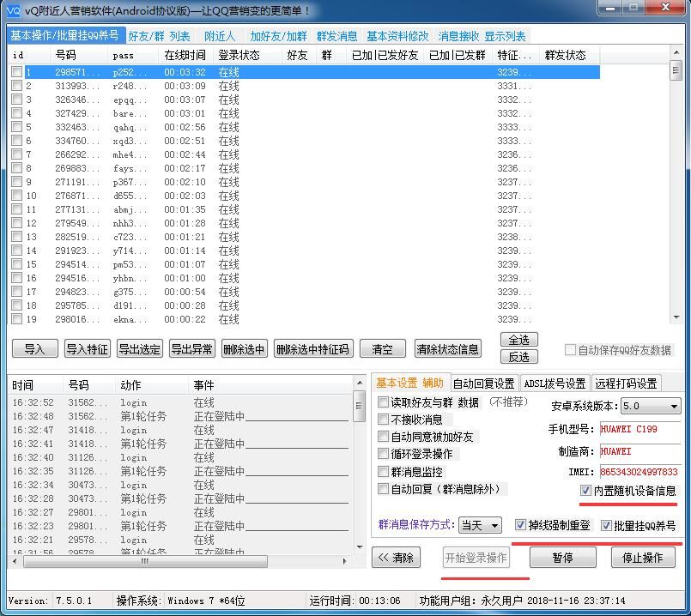Click the 删除选中特征码 button
The width and height of the screenshot is (691, 616).
[x=312, y=348]
